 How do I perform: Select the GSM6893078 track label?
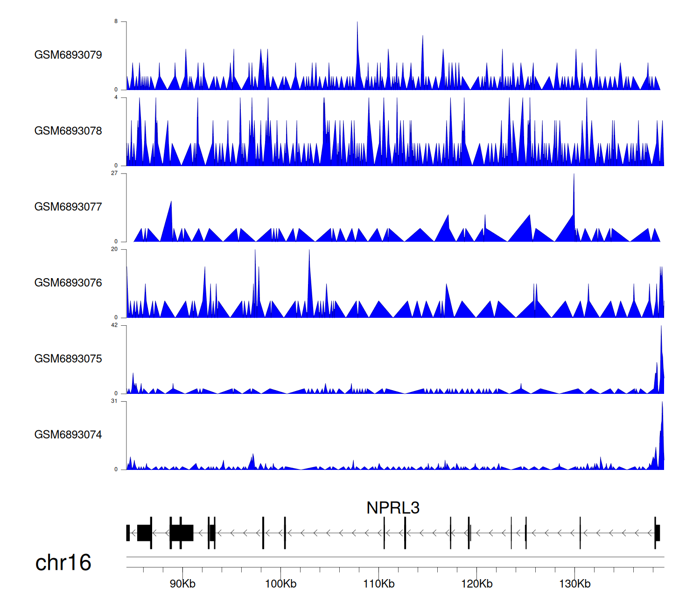coord(68,131)
